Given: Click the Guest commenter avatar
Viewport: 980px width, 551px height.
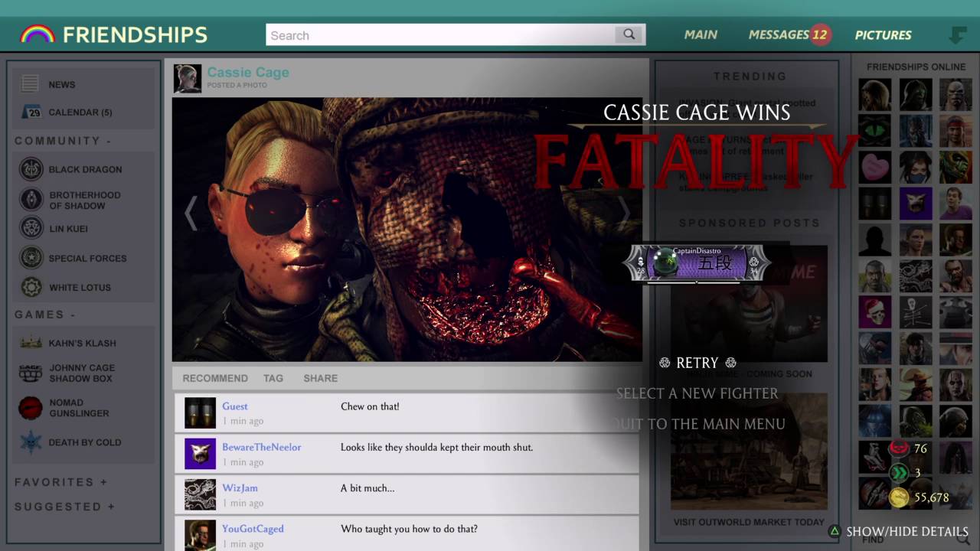Looking at the screenshot, I should click(200, 413).
